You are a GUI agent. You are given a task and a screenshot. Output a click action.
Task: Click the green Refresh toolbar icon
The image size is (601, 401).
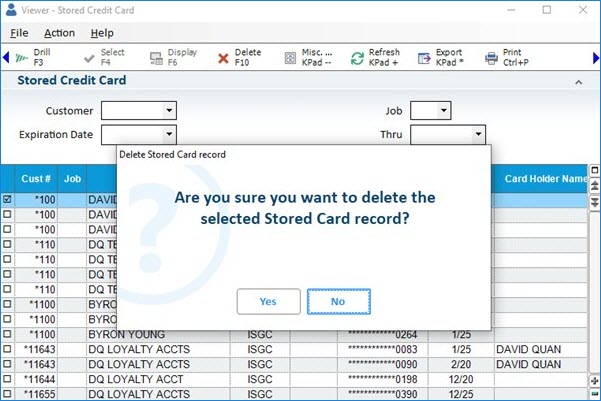coord(357,58)
